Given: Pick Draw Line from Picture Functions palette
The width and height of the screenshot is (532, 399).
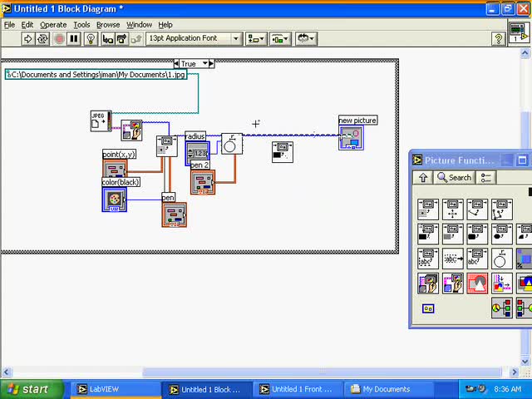Looking at the screenshot, I should pyautogui.click(x=477, y=209).
